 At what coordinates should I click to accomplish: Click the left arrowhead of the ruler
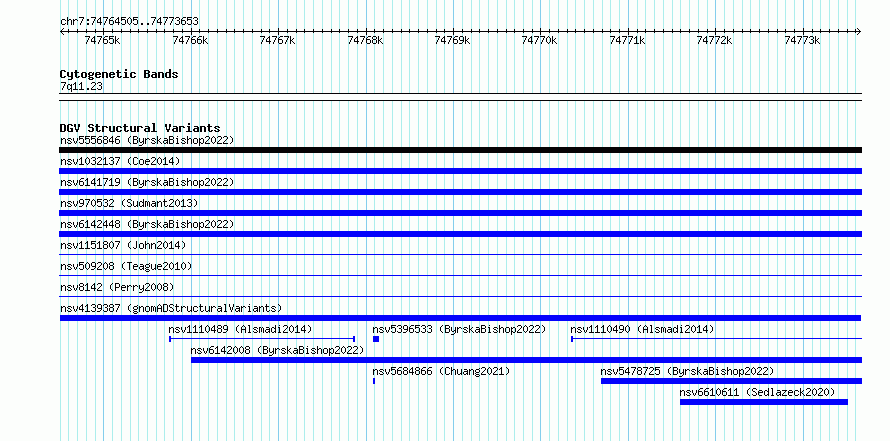pyautogui.click(x=62, y=31)
